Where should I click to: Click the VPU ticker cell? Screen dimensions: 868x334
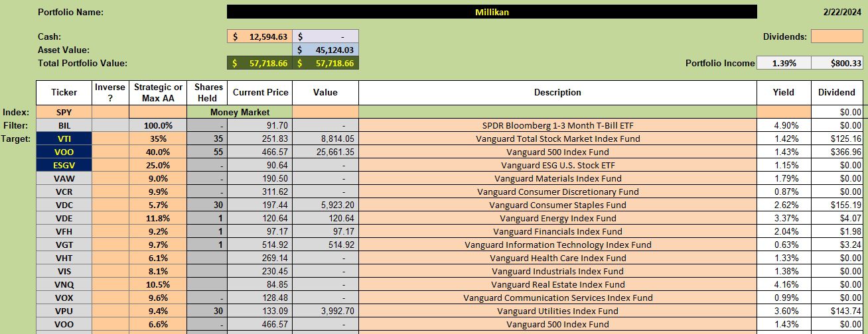pos(64,311)
